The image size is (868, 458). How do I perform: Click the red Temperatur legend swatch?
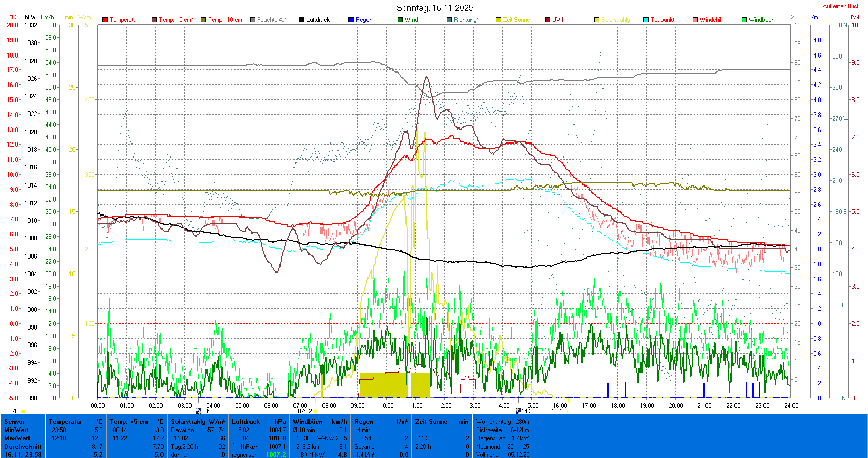click(105, 20)
